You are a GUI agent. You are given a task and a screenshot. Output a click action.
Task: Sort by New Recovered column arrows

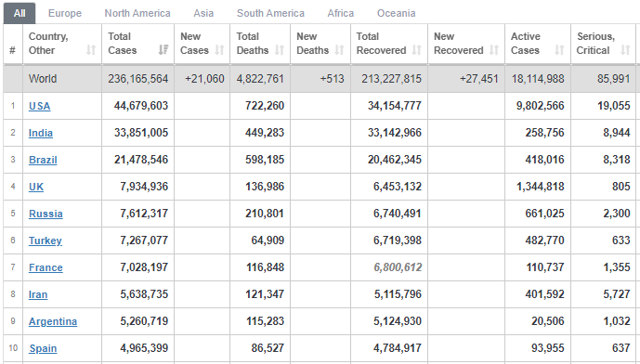click(494, 50)
